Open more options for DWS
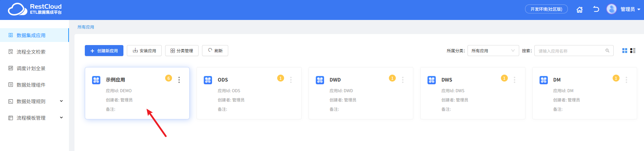The height and width of the screenshot is (151, 644). click(514, 80)
